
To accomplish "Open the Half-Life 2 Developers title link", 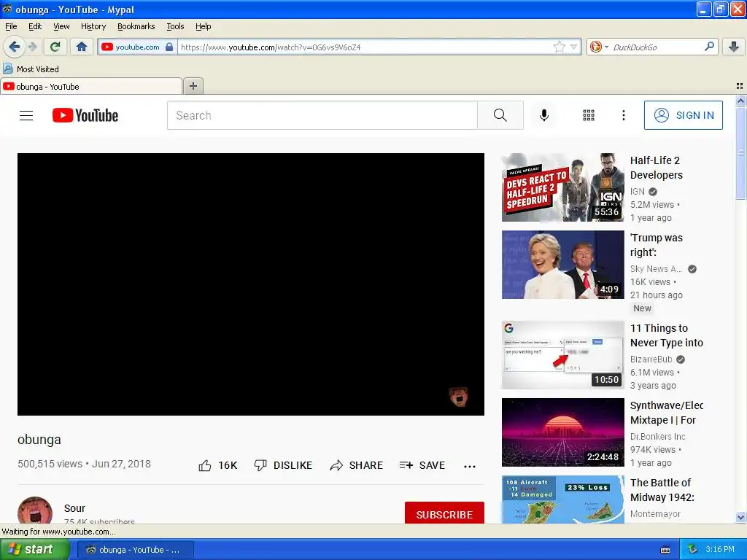I will click(x=657, y=168).
